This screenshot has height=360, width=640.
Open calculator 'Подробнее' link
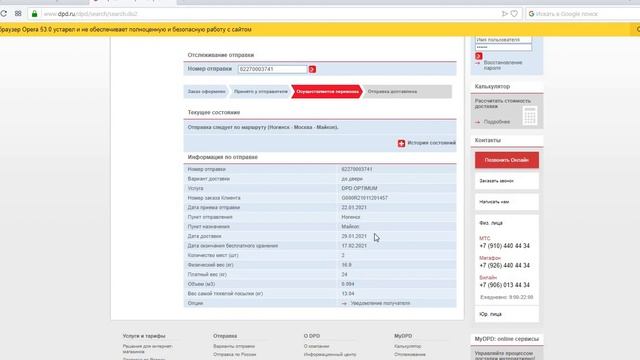(497, 122)
